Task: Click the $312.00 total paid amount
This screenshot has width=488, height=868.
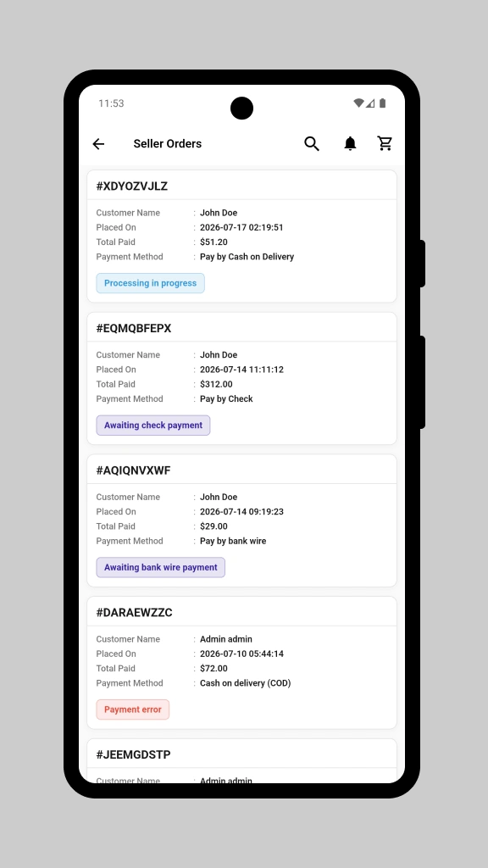Action: (x=216, y=384)
